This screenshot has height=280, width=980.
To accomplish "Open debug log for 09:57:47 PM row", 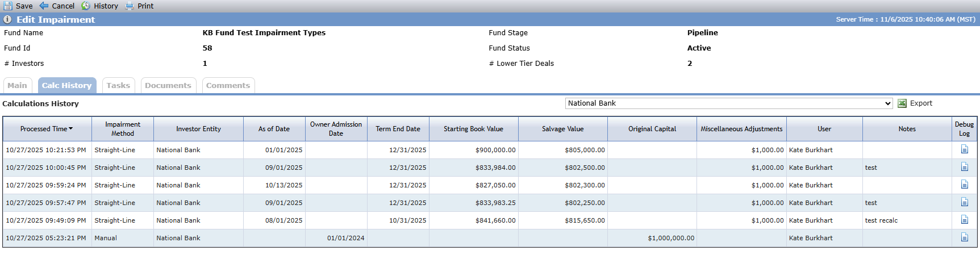I will click(964, 202).
